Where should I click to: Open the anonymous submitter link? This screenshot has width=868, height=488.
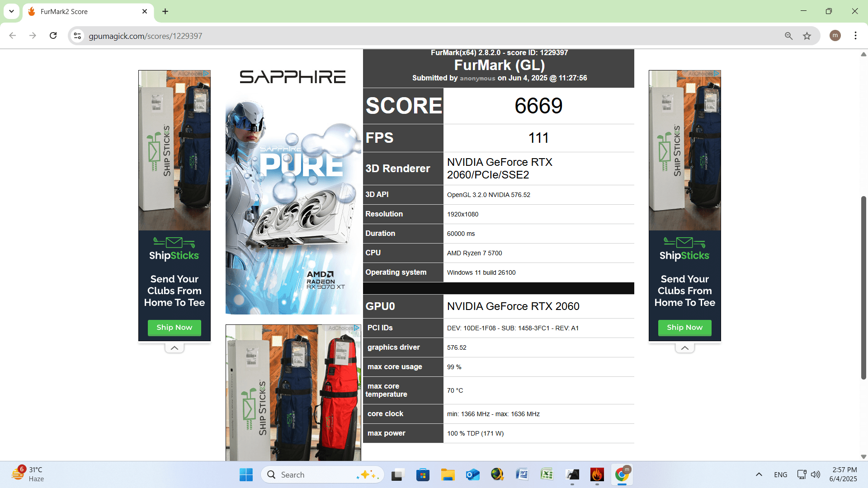(477, 78)
